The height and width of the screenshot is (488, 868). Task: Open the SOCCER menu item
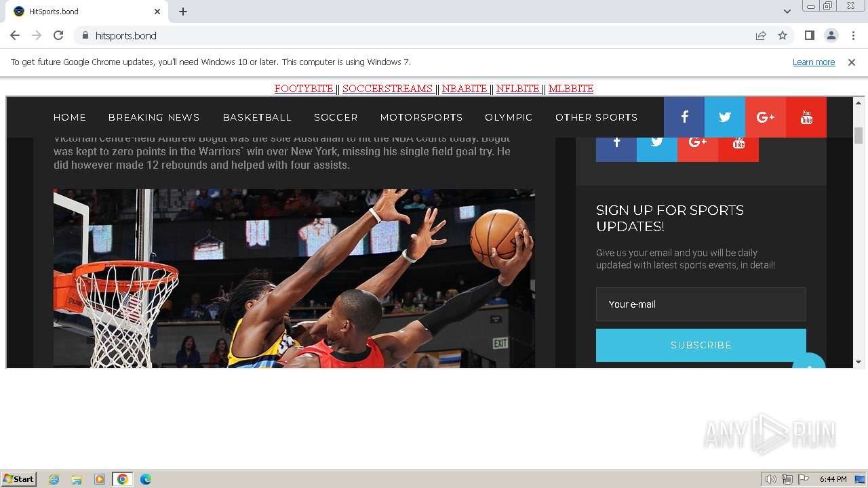[x=336, y=117]
